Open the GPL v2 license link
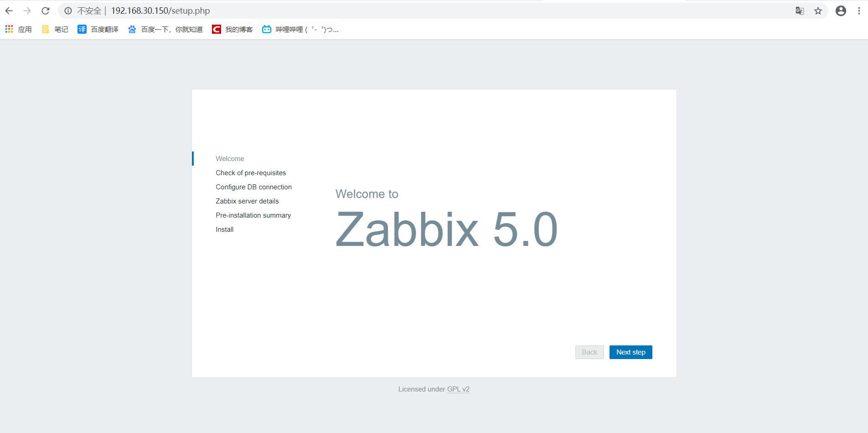The width and height of the screenshot is (868, 433). click(x=458, y=389)
